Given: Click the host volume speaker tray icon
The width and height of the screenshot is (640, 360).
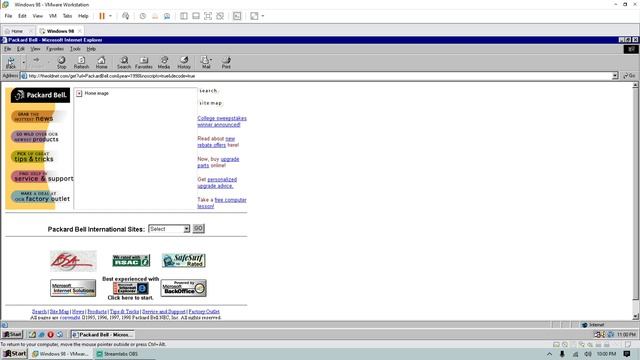Looking at the screenshot, I should [x=588, y=354].
